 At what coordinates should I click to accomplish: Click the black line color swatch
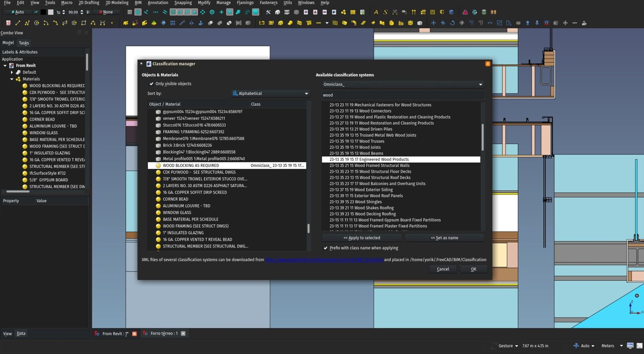(43, 12)
